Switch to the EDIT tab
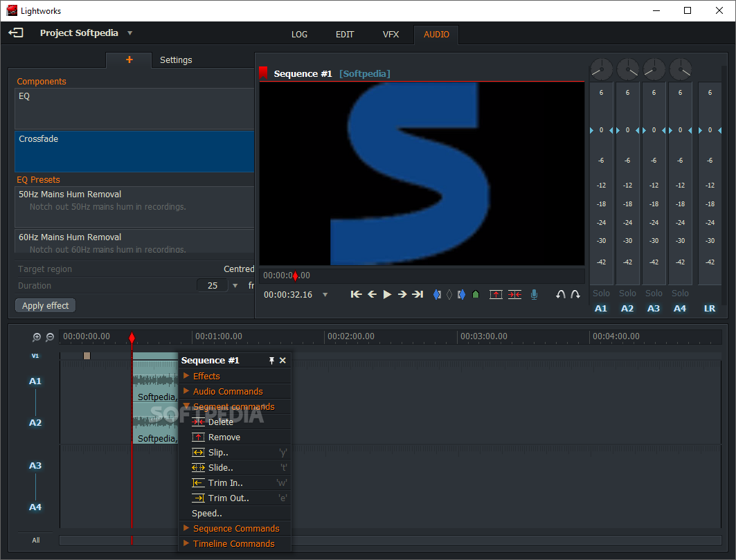The width and height of the screenshot is (736, 560). point(345,35)
